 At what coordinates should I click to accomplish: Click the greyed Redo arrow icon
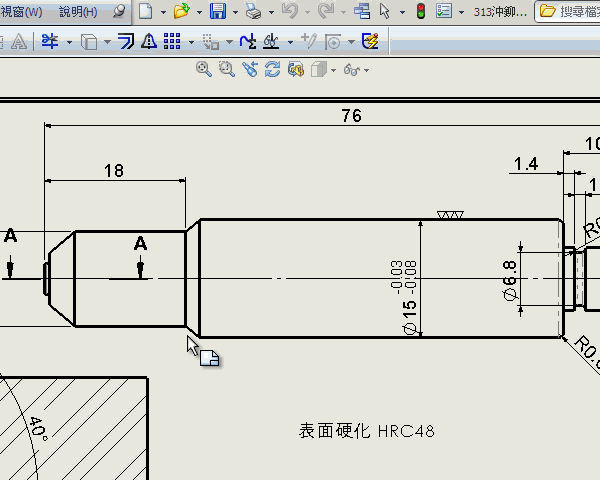click(326, 11)
